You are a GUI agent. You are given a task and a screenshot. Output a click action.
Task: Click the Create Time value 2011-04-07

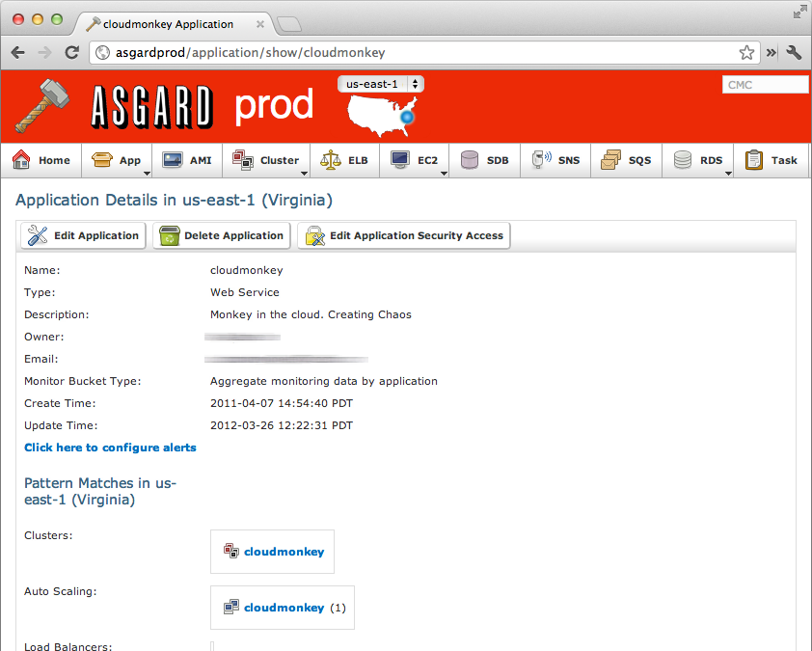point(282,403)
